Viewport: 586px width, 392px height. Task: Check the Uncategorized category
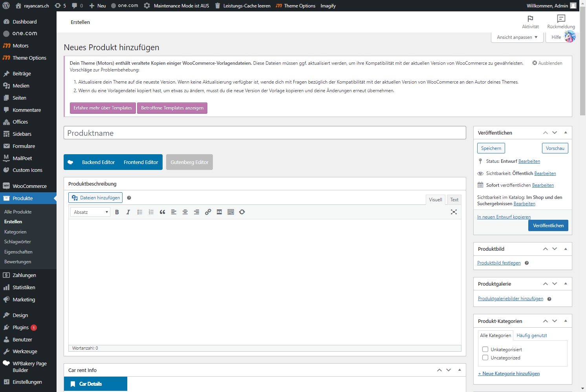tap(485, 357)
